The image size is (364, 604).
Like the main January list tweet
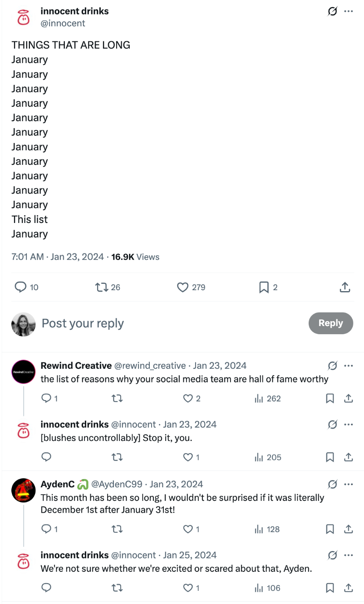[182, 287]
